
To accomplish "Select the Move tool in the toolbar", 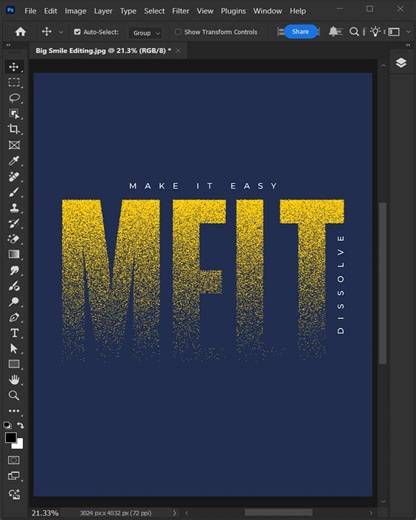I will (14, 67).
